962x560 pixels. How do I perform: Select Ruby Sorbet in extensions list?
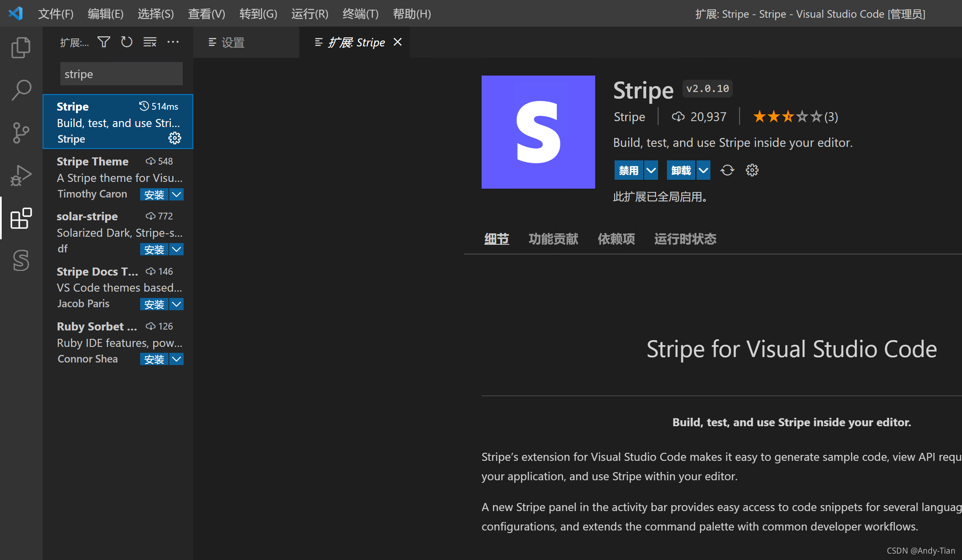point(118,342)
